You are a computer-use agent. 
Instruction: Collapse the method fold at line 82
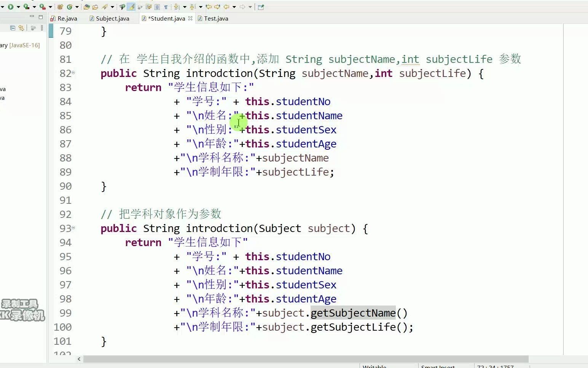pos(73,72)
